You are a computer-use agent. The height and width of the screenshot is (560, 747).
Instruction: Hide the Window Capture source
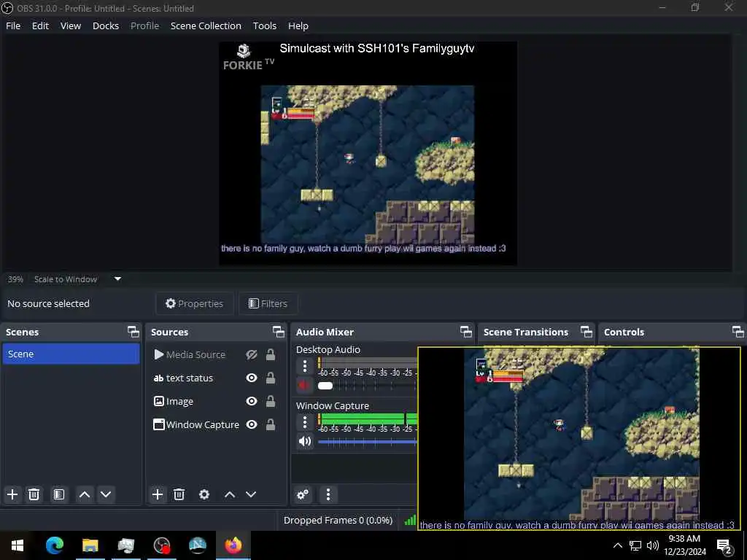(x=251, y=424)
